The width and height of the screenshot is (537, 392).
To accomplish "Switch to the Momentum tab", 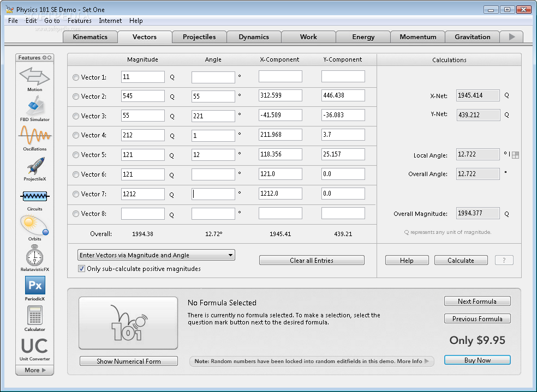I will point(418,37).
